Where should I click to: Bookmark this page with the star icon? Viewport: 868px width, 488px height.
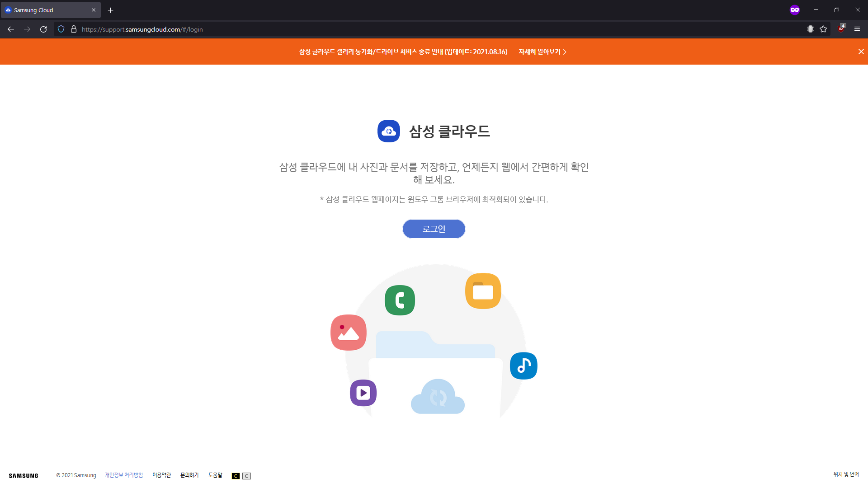[x=823, y=29]
